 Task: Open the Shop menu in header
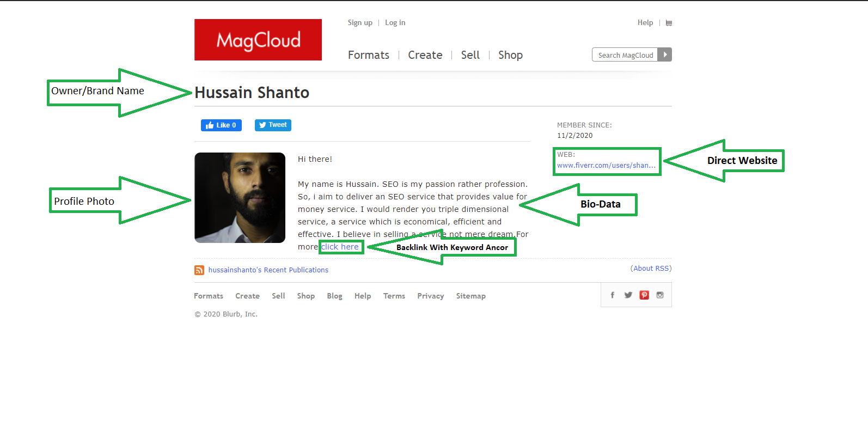coord(510,55)
